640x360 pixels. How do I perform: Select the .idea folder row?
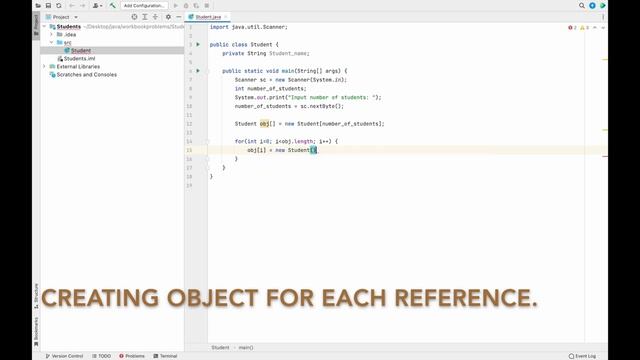coord(112,35)
